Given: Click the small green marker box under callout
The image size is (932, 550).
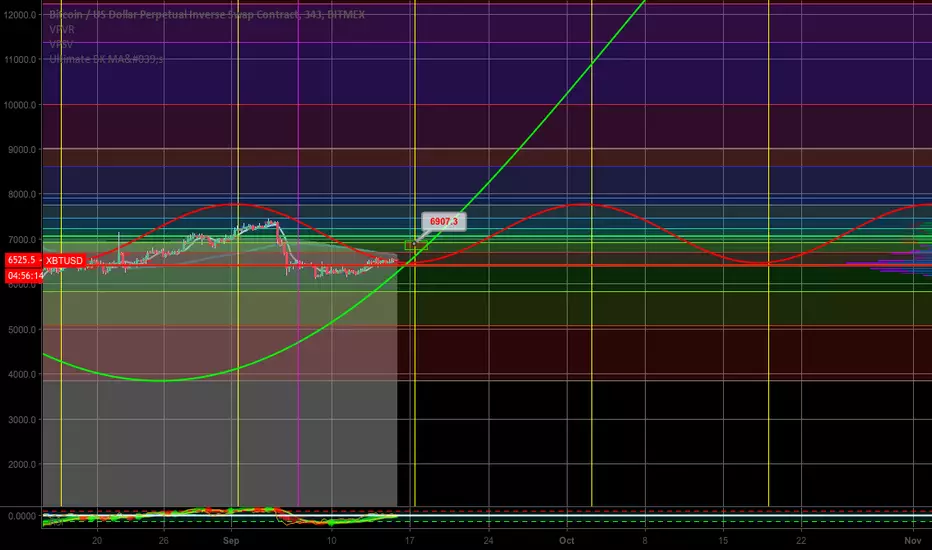Looking at the screenshot, I should [413, 245].
